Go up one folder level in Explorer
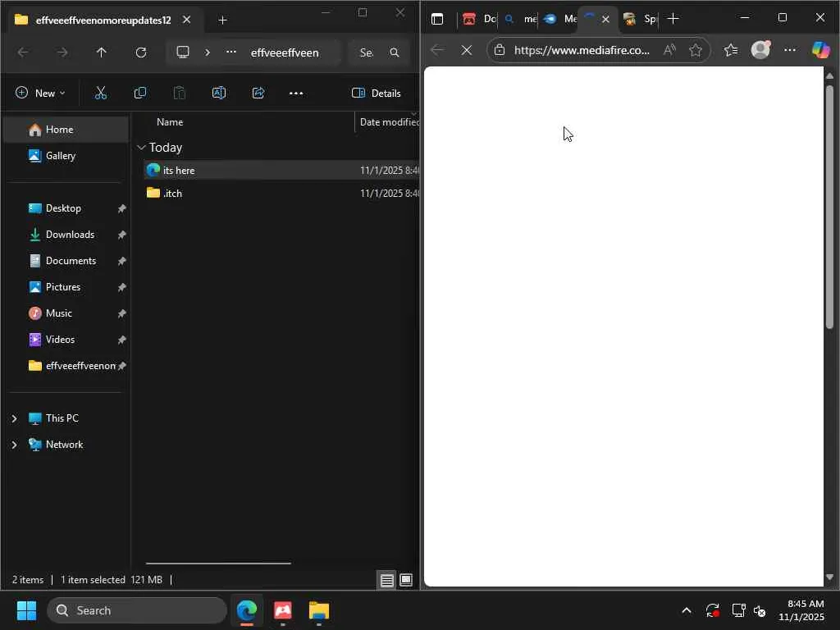Image resolution: width=840 pixels, height=630 pixels. [x=101, y=52]
